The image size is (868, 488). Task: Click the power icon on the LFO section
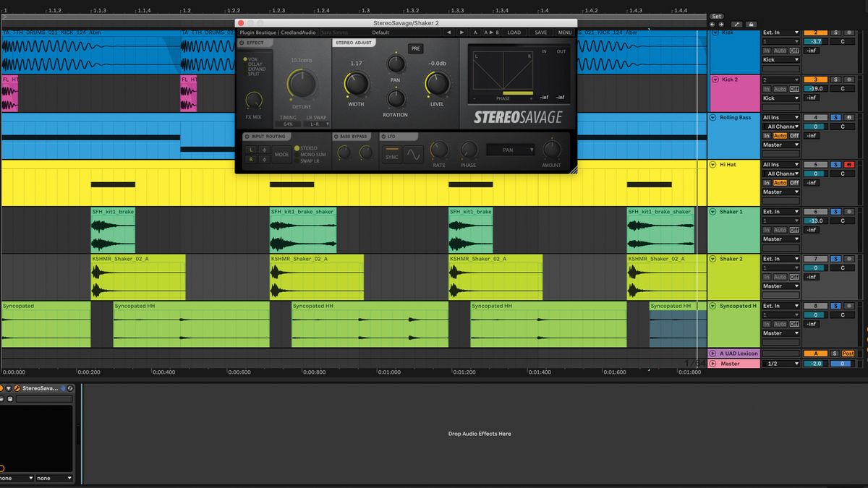[x=383, y=136]
